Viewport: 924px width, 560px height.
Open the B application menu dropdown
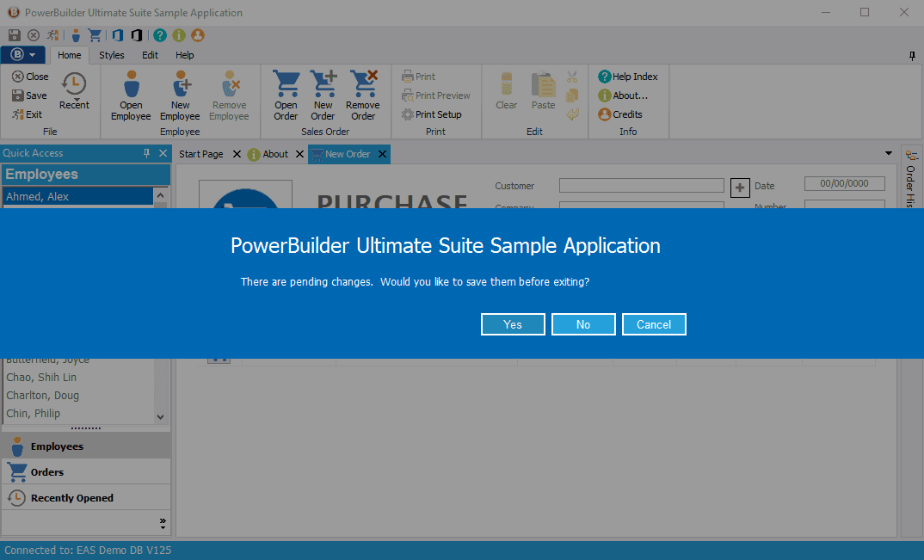click(23, 54)
